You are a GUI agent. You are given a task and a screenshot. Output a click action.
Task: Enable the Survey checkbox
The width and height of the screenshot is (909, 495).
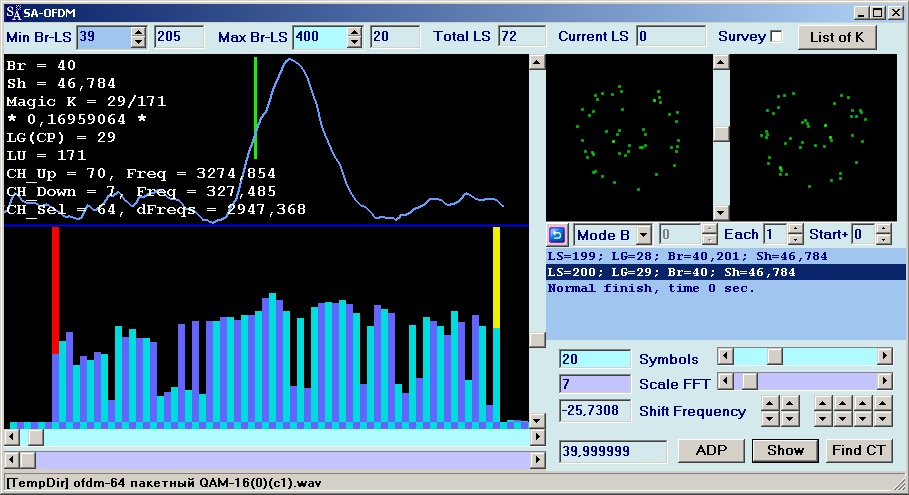point(776,37)
